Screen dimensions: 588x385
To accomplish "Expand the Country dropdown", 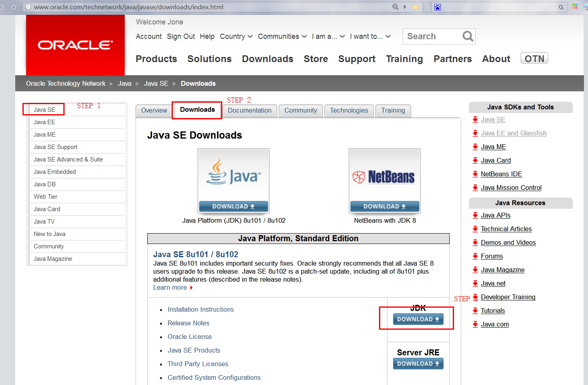I will pos(236,36).
